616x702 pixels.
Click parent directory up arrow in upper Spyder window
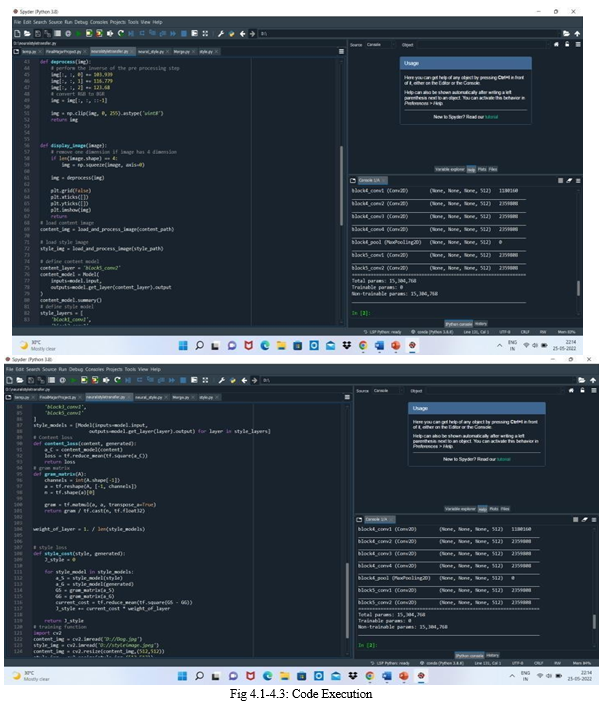coord(577,34)
